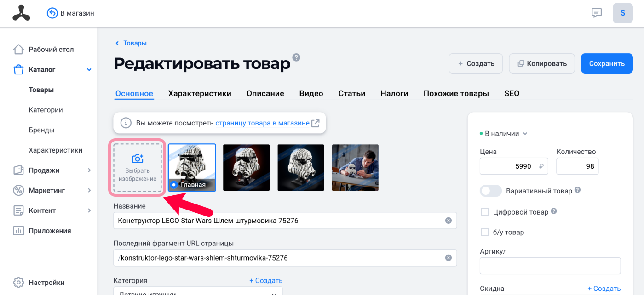Expand the Продажи section chevron
Image resolution: width=644 pixels, height=295 pixels.
(89, 170)
